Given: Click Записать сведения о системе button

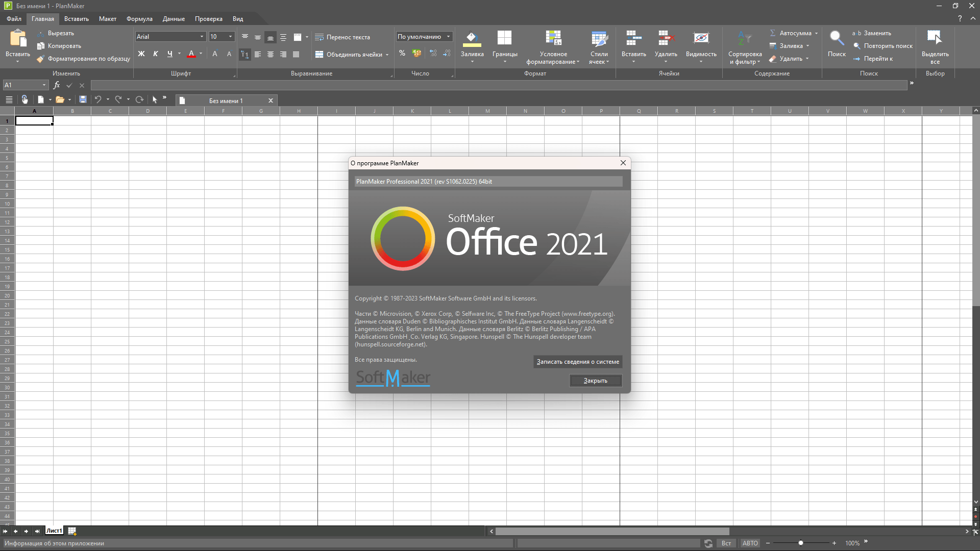Looking at the screenshot, I should pyautogui.click(x=577, y=362).
